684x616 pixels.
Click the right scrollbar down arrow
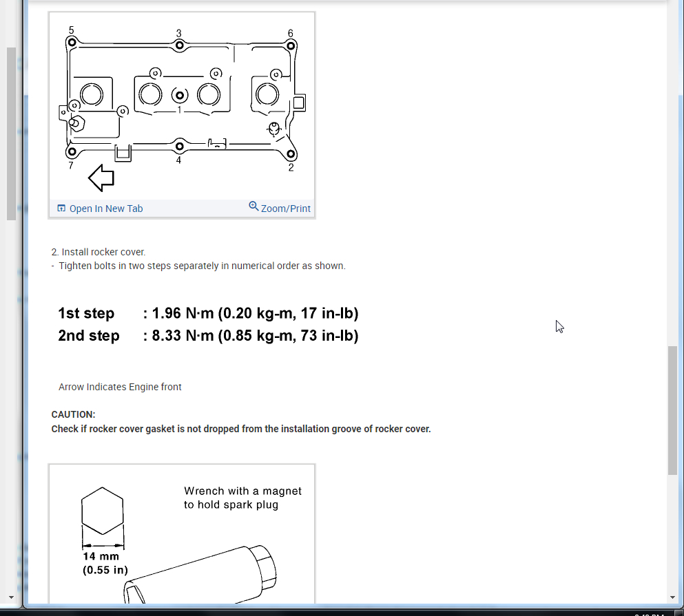tap(672, 597)
